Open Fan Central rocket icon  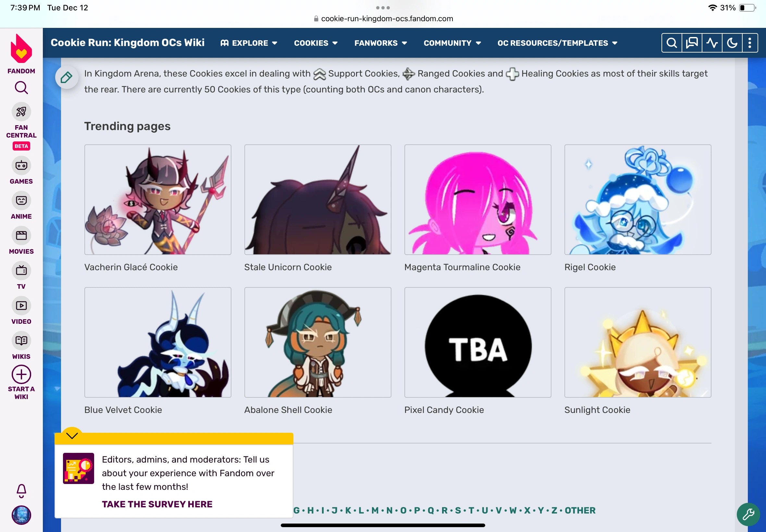(x=21, y=112)
